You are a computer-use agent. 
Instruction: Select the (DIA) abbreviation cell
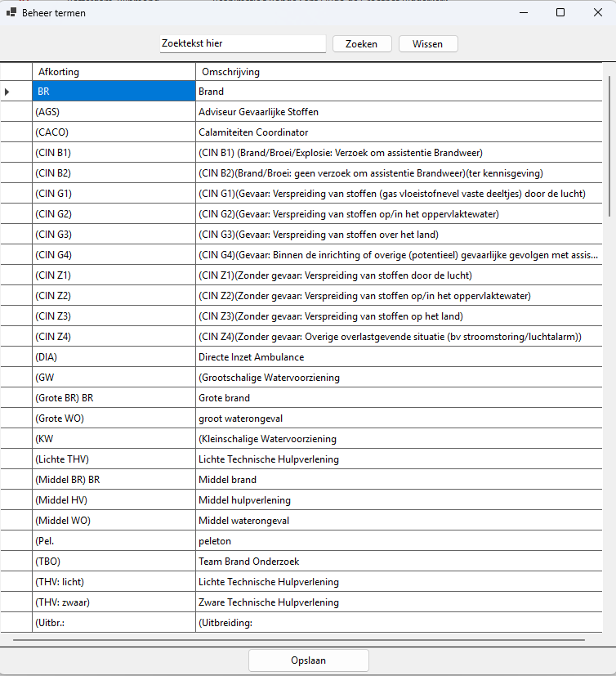pos(114,357)
